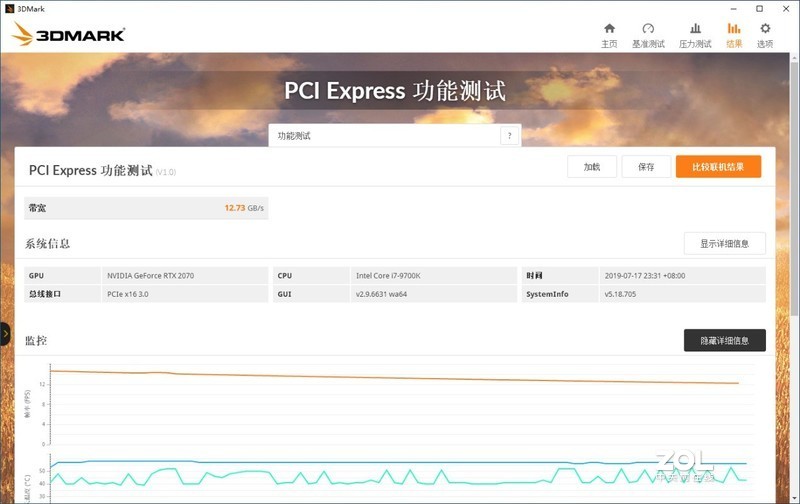The height and width of the screenshot is (504, 800).
Task: Click the PCIe x16 3.0 value
Action: coord(128,294)
